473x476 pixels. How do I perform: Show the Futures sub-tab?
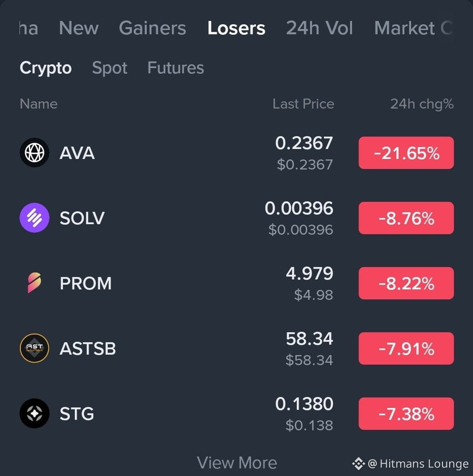[x=176, y=68]
